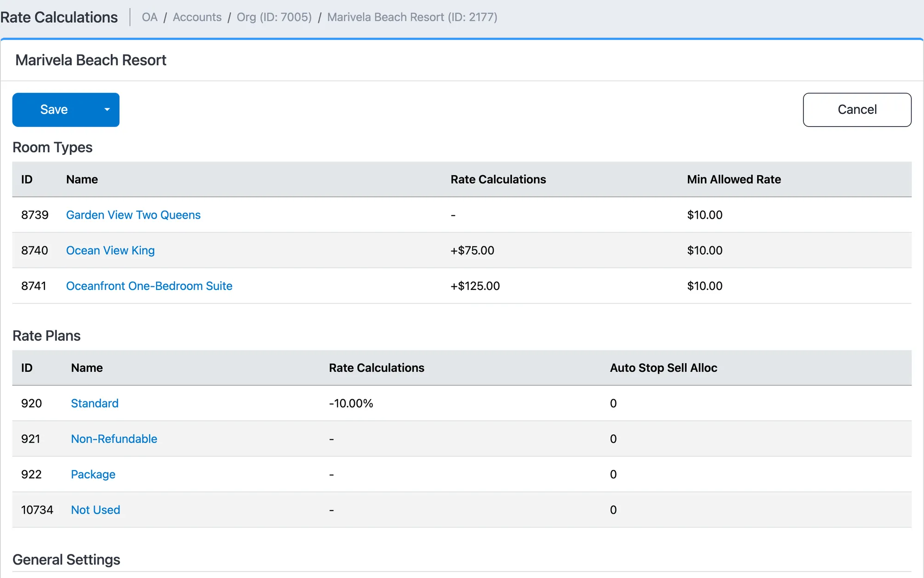This screenshot has width=924, height=578.
Task: Open the Standard rate plan
Action: click(x=95, y=404)
